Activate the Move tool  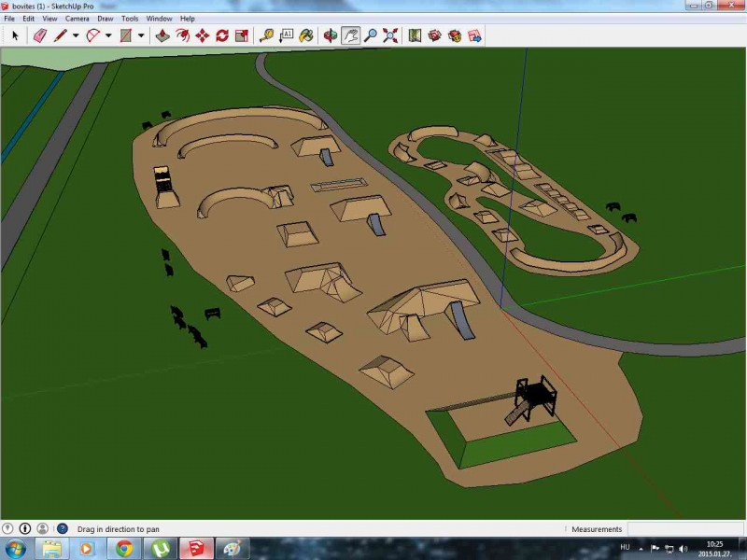tap(202, 35)
